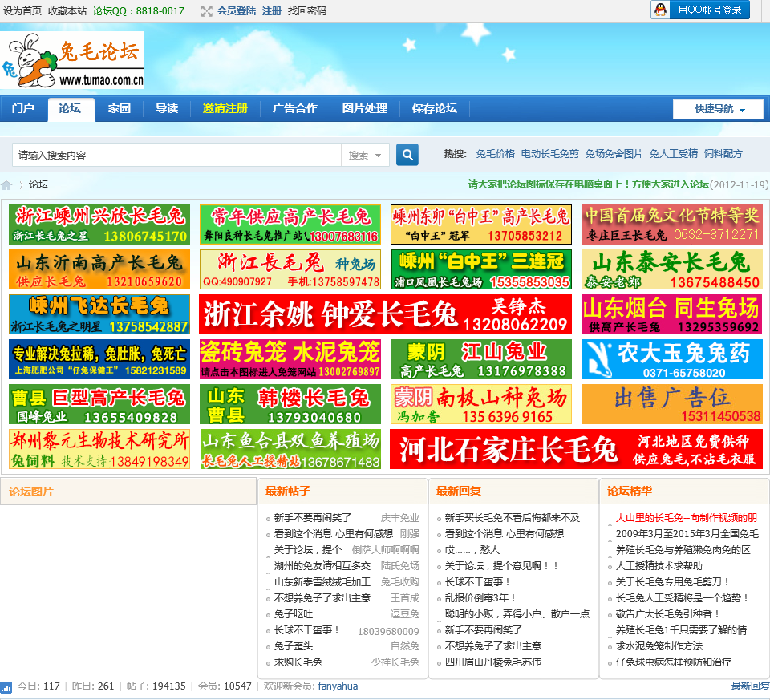Click 最新回复 link at bottom right

click(750, 686)
